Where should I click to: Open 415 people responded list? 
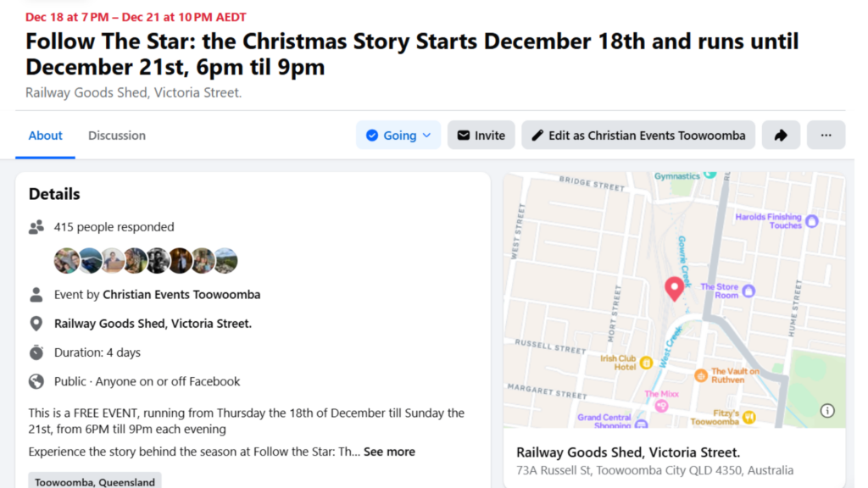pyautogui.click(x=114, y=227)
